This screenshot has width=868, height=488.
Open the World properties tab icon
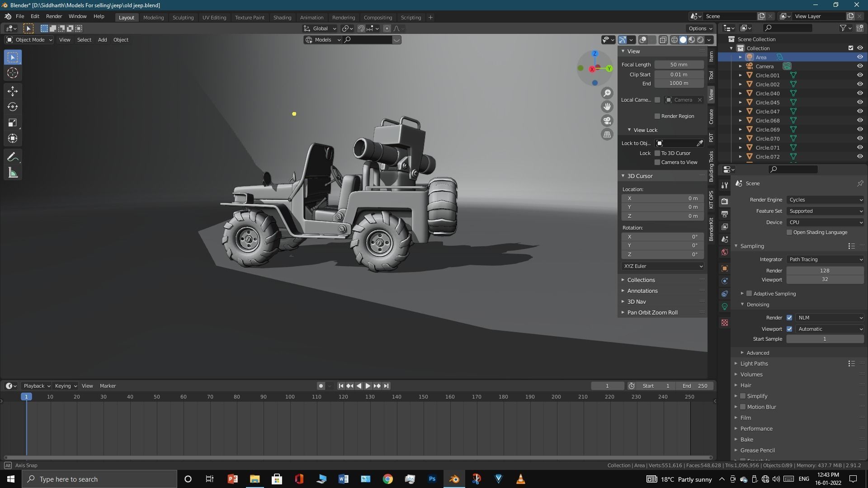[x=725, y=252]
